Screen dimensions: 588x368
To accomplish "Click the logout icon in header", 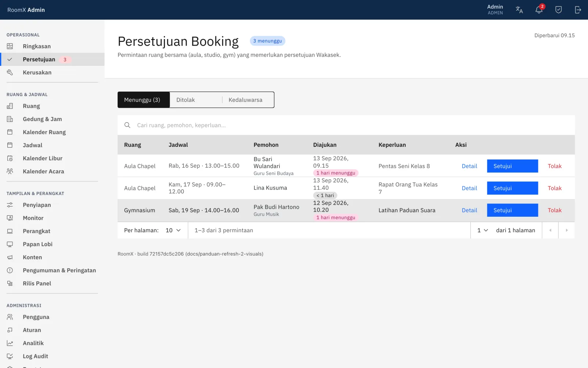I will 578,10.
